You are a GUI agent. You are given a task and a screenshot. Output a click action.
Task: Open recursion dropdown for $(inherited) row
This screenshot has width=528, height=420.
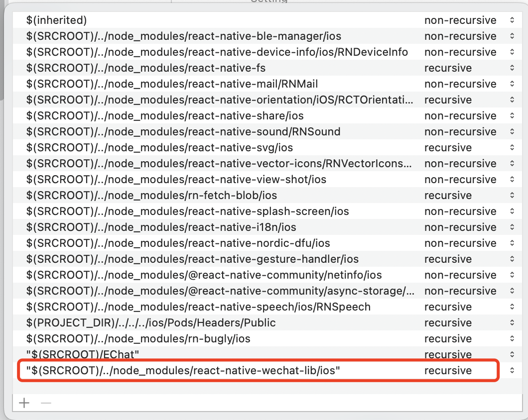tap(512, 20)
